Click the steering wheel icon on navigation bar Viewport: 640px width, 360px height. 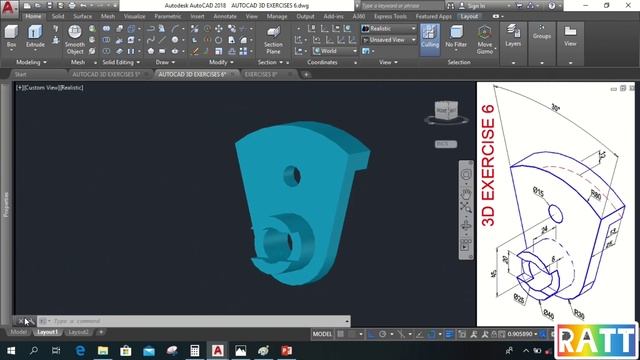(x=466, y=174)
